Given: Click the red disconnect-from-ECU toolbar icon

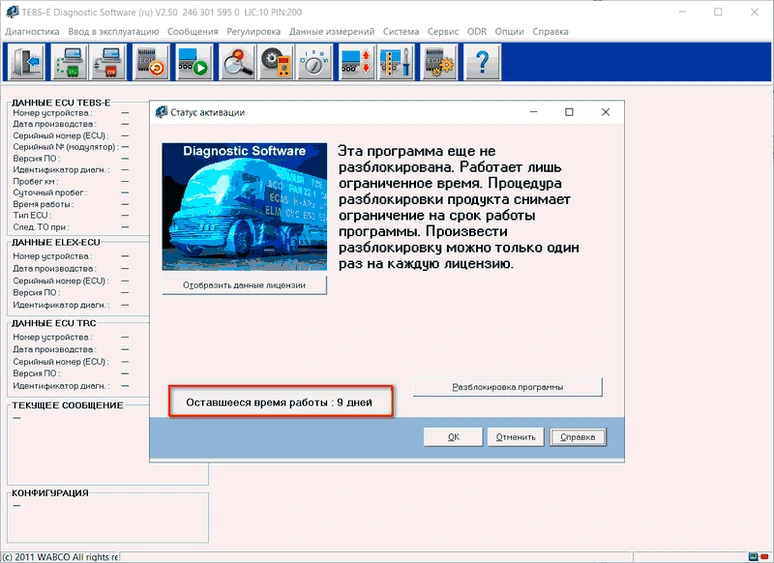Looking at the screenshot, I should (108, 62).
